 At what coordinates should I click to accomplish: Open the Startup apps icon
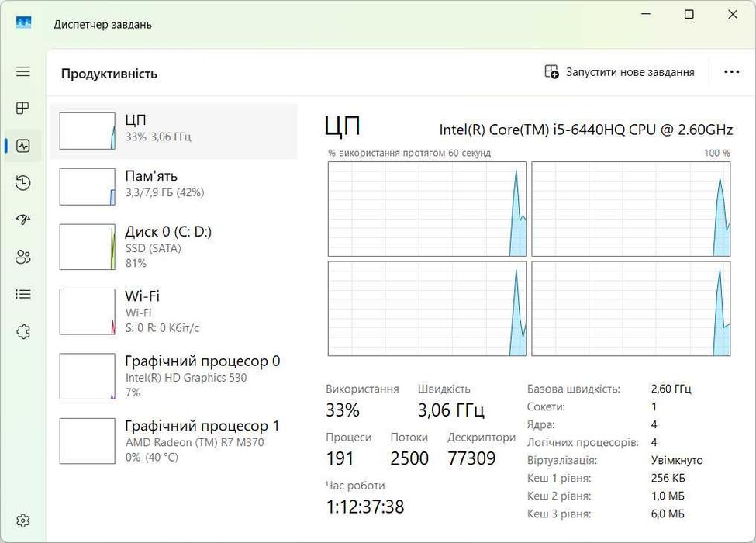pyautogui.click(x=23, y=220)
